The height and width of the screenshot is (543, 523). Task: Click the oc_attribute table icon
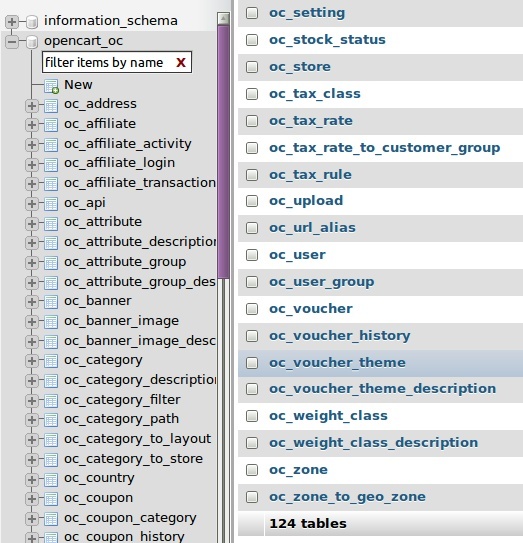click(x=51, y=223)
